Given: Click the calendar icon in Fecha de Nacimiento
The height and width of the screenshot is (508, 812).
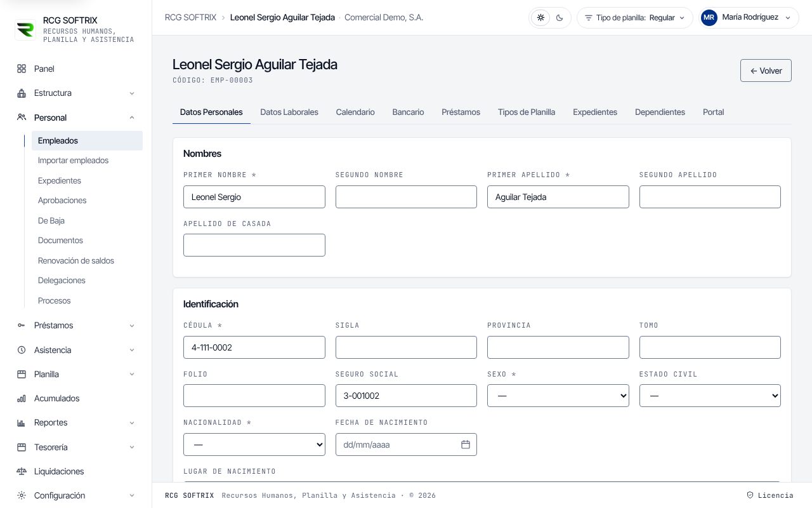Looking at the screenshot, I should [465, 444].
